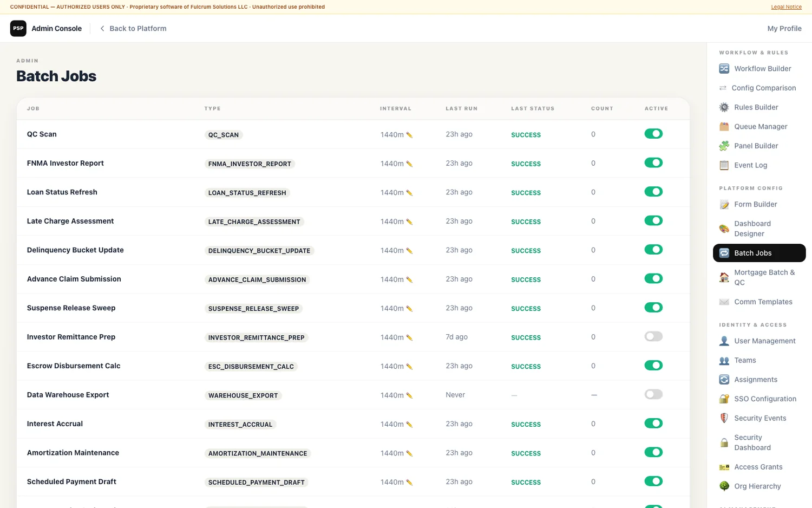Open Workflow Builder from sidebar
Screen dimensions: 812x508
tap(759, 69)
